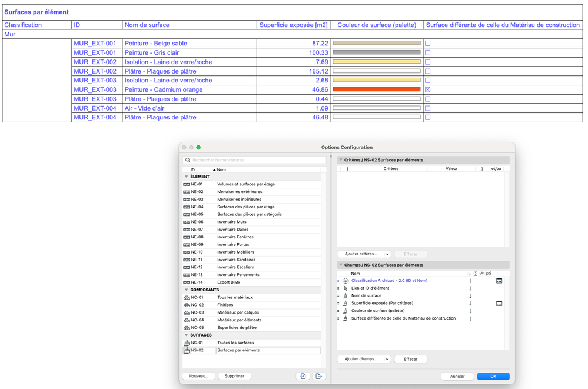Sort the scheme list by Nom column
Viewport: 588px width, 389px height.
(221, 170)
